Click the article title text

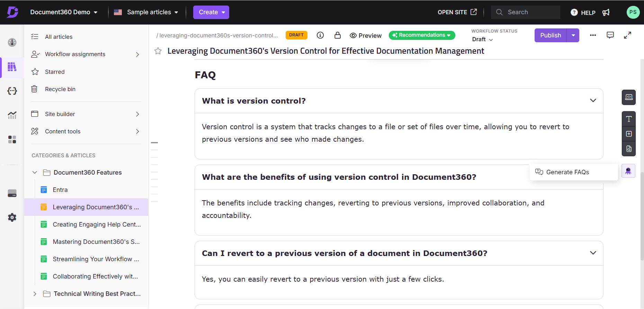pos(326,51)
